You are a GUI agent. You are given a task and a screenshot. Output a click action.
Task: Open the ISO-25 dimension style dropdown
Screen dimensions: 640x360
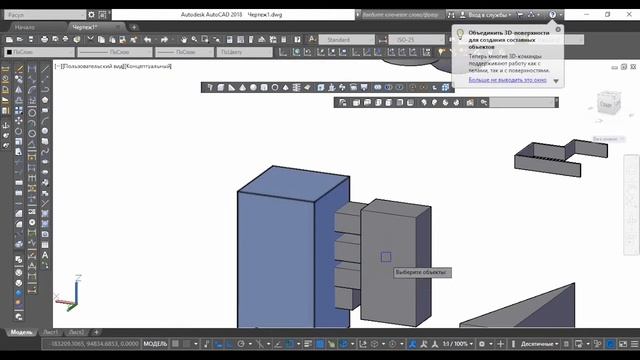coord(416,40)
